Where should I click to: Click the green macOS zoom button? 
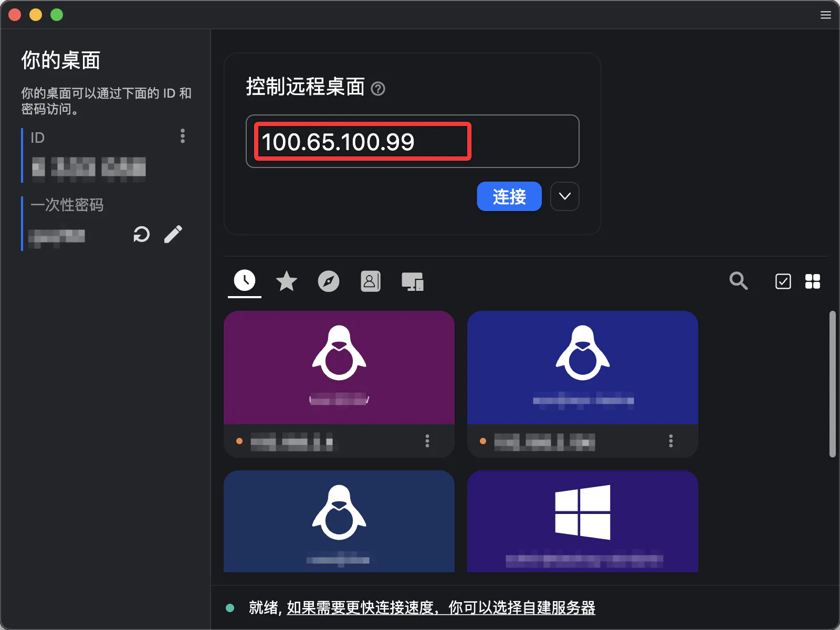click(57, 15)
